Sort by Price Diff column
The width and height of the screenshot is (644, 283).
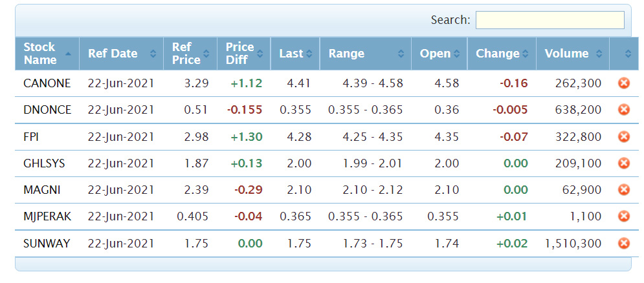[244, 54]
